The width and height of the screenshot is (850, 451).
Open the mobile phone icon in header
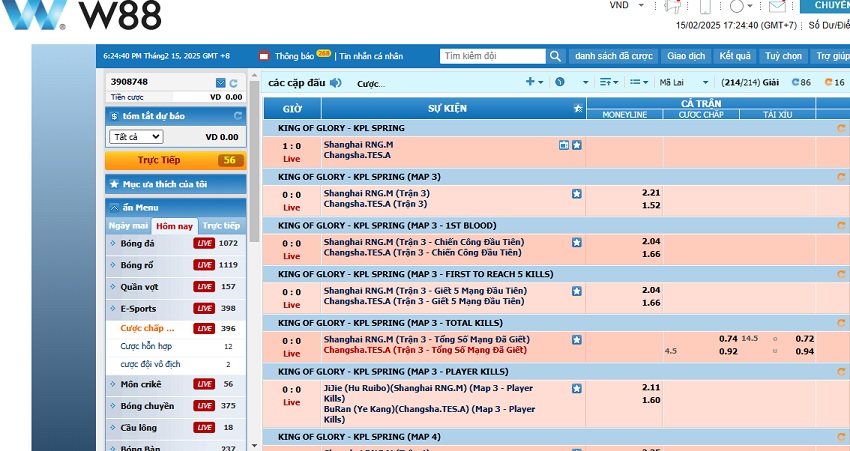[705, 6]
